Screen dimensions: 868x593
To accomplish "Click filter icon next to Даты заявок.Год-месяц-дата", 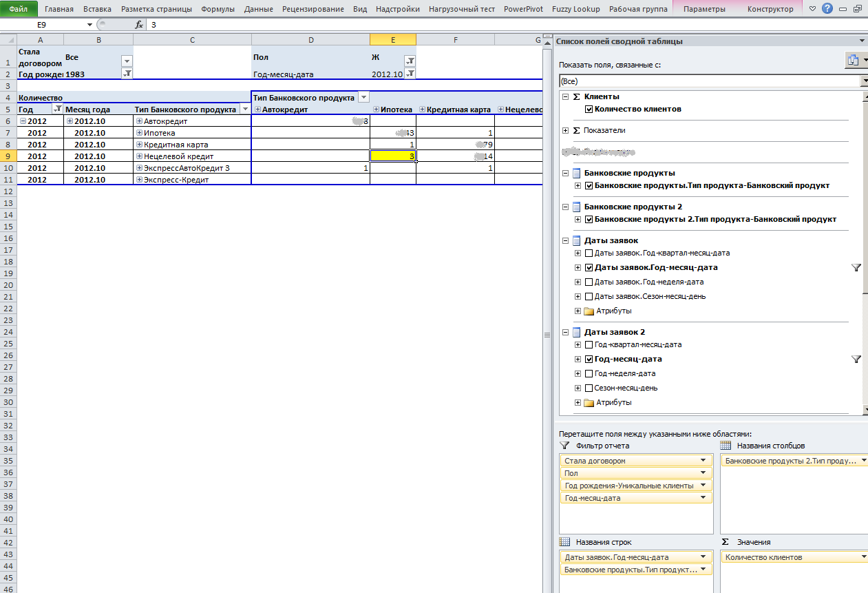I will [856, 268].
